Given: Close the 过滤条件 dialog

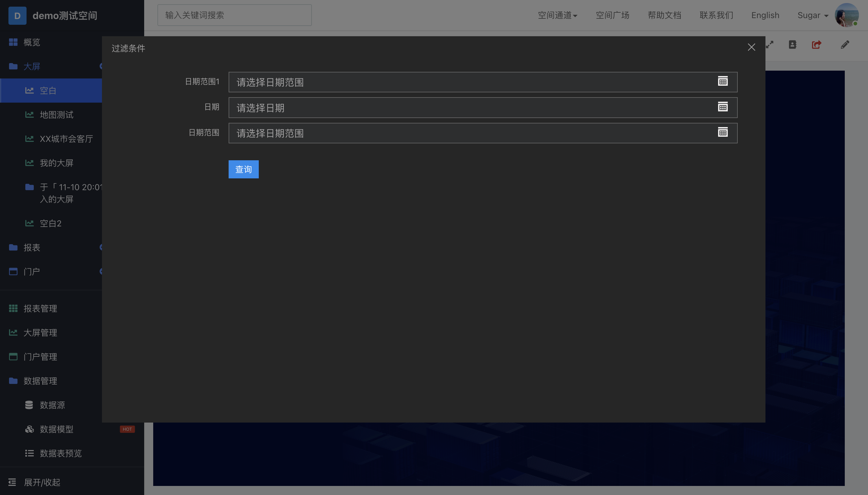Looking at the screenshot, I should (x=752, y=47).
